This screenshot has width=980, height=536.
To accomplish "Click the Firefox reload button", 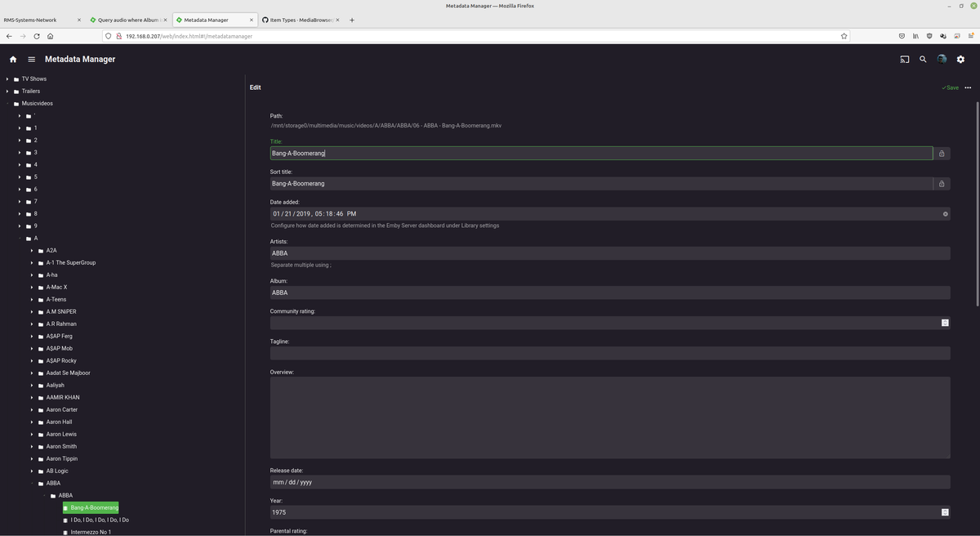I will tap(36, 36).
